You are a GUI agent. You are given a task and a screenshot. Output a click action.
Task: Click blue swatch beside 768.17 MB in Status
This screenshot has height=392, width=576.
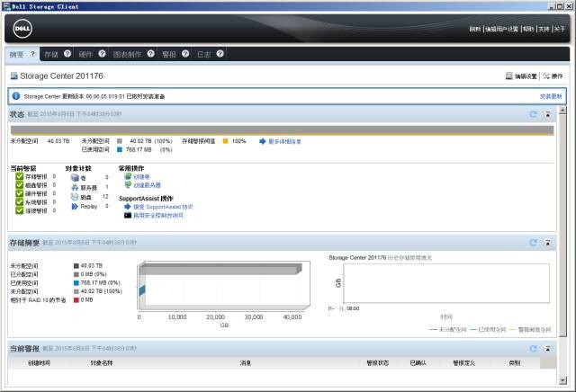coord(120,149)
